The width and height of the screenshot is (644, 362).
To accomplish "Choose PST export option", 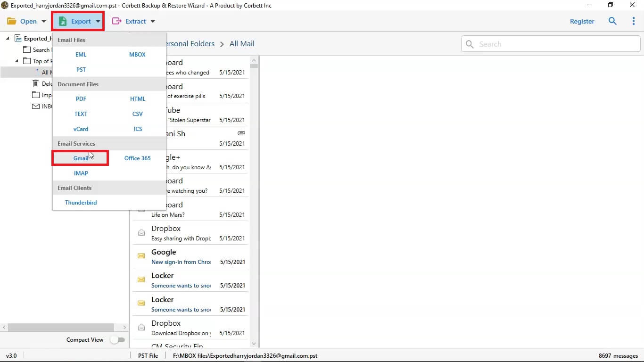I will pyautogui.click(x=81, y=69).
